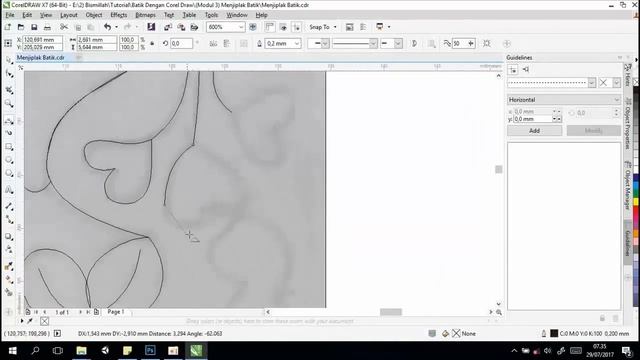This screenshot has width=640, height=360.
Task: Click the Save icon in toolbar
Action: 34,27
